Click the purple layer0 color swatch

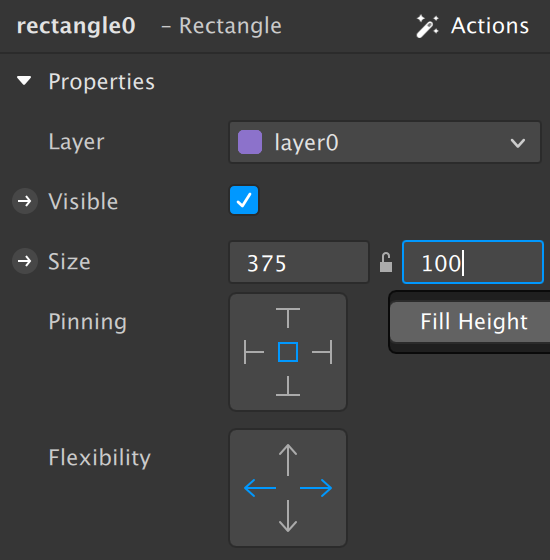[250, 142]
